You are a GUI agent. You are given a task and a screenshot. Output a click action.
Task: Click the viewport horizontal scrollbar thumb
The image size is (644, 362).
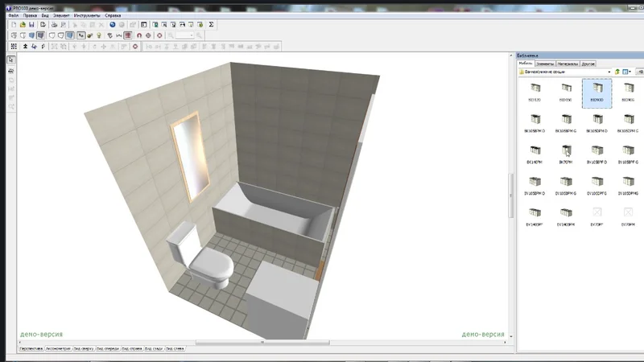click(262, 343)
